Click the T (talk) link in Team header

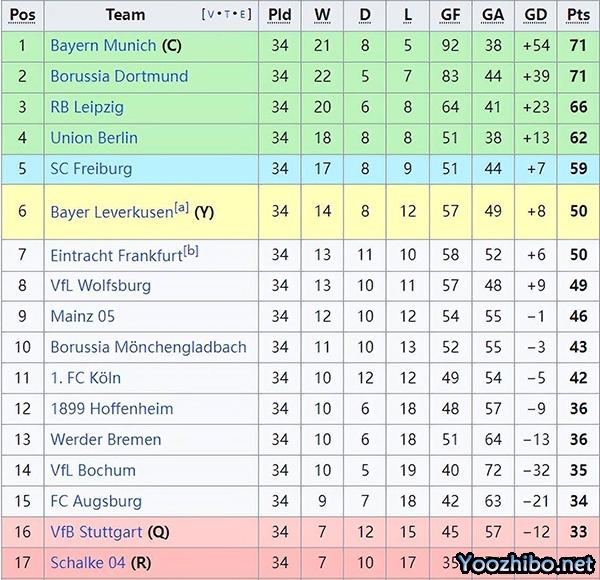click(225, 15)
